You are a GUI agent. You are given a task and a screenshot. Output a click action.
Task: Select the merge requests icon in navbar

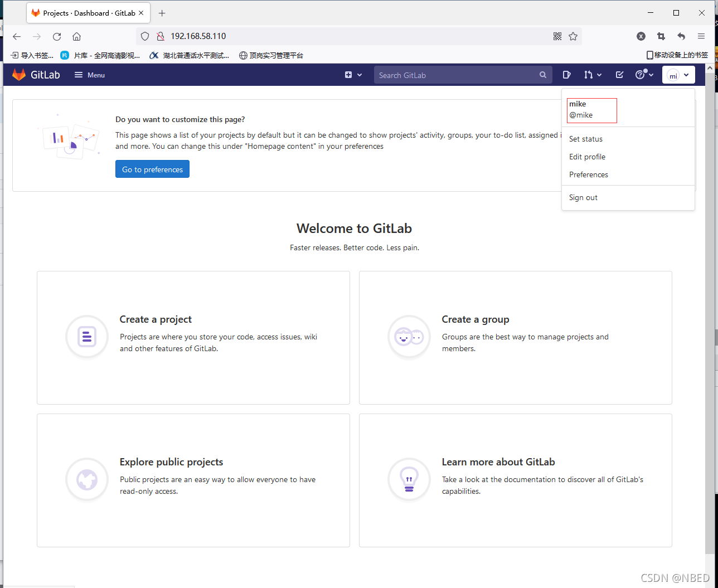pos(588,74)
